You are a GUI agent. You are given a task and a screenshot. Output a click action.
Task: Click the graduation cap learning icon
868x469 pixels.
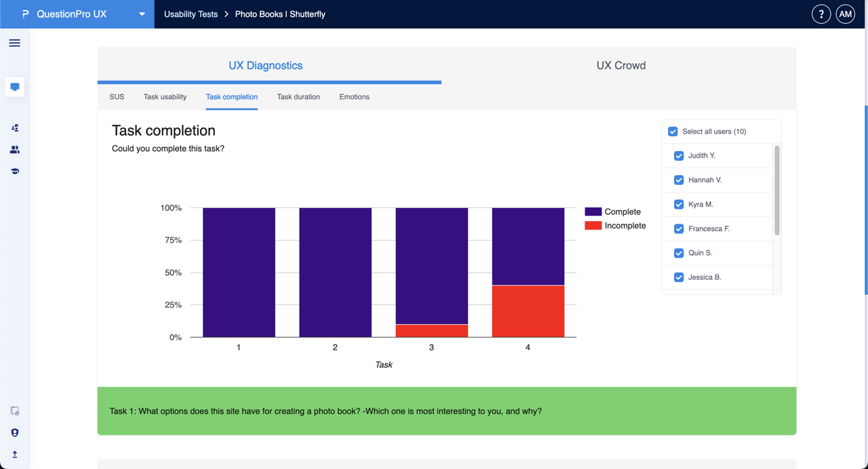point(14,171)
